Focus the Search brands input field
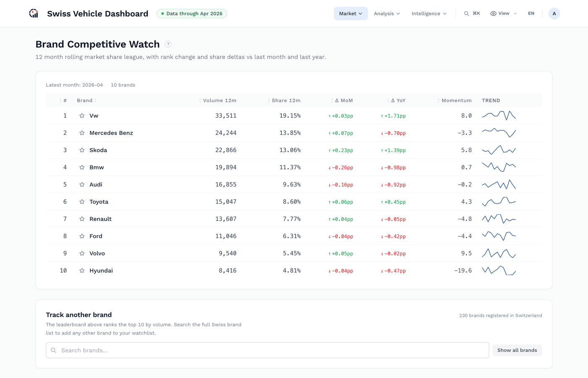This screenshot has height=378, width=588. click(268, 350)
